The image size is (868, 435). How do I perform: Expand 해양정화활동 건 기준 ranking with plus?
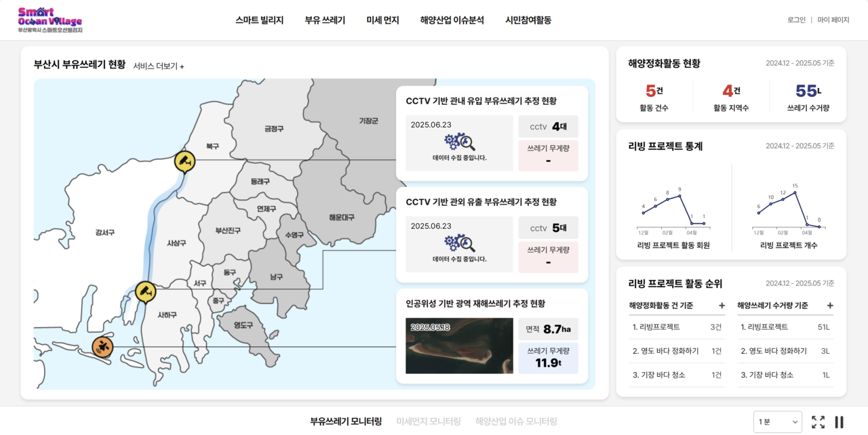click(x=722, y=306)
